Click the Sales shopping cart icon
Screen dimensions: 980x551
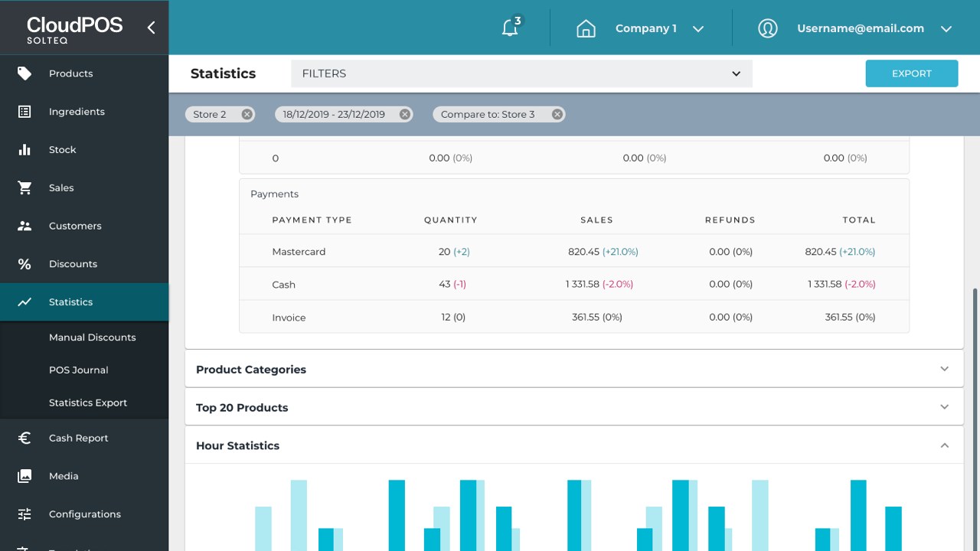(x=24, y=187)
